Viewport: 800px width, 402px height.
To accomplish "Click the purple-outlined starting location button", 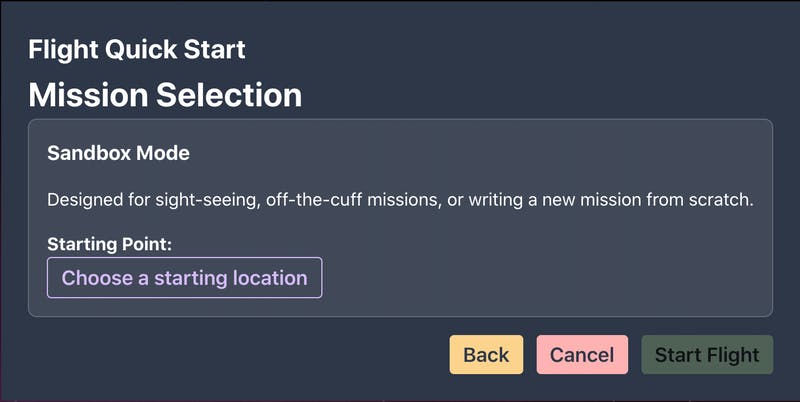I will 185,278.
